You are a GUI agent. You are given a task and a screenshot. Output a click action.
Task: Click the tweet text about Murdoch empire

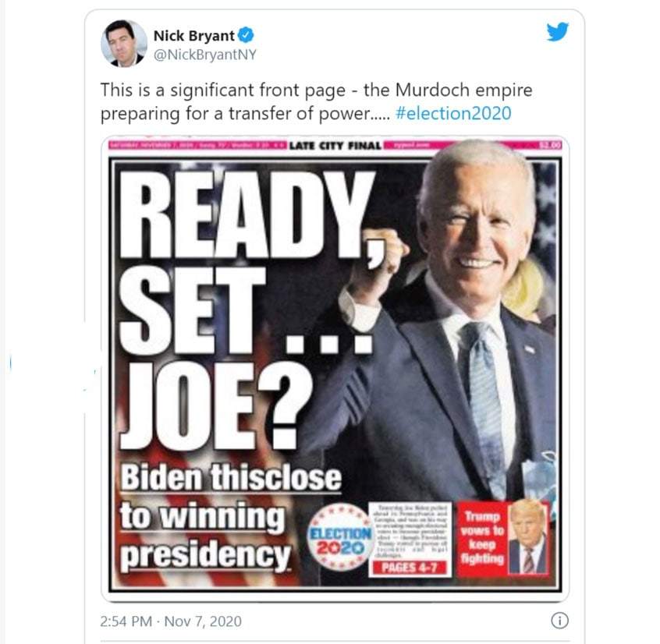pyautogui.click(x=316, y=102)
